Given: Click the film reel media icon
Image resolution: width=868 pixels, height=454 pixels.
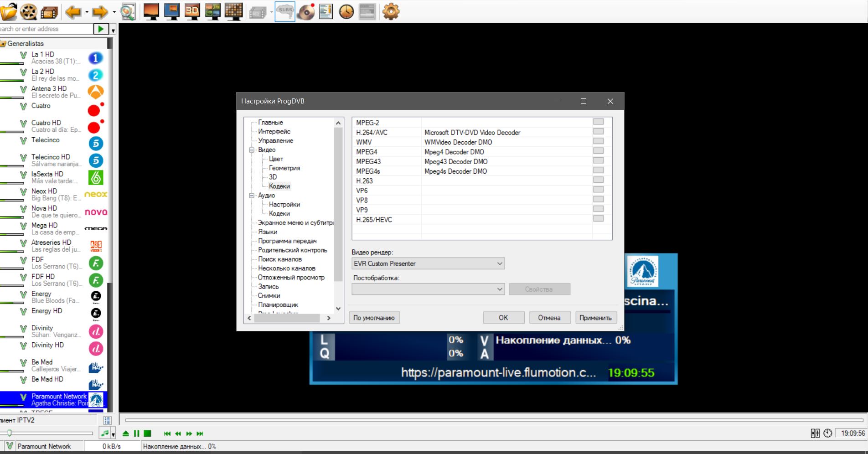Looking at the screenshot, I should click(x=28, y=11).
